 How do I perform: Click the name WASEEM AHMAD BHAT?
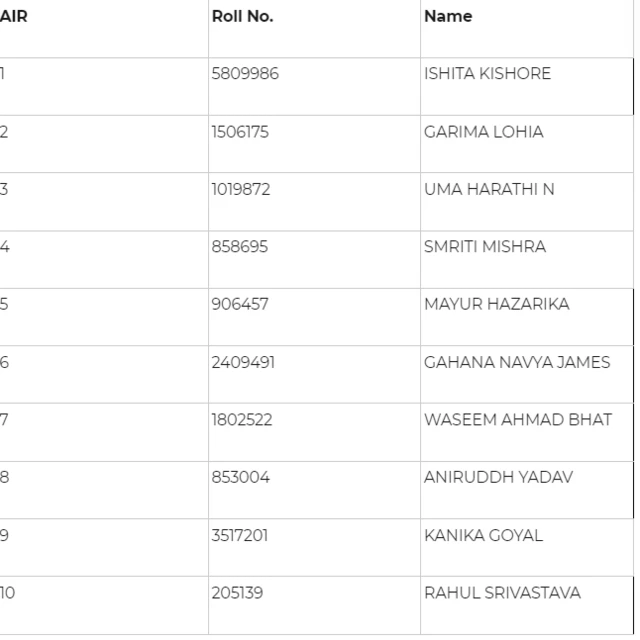[518, 420]
